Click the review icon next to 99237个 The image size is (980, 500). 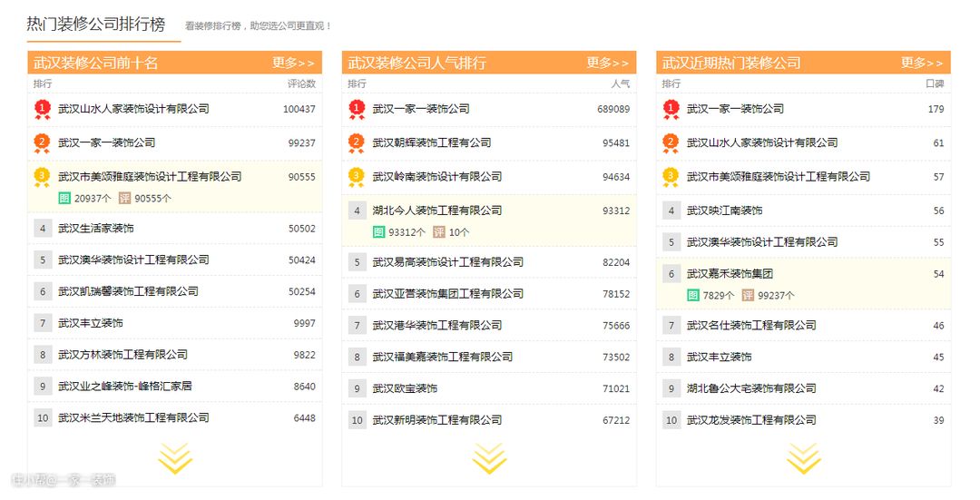click(748, 295)
